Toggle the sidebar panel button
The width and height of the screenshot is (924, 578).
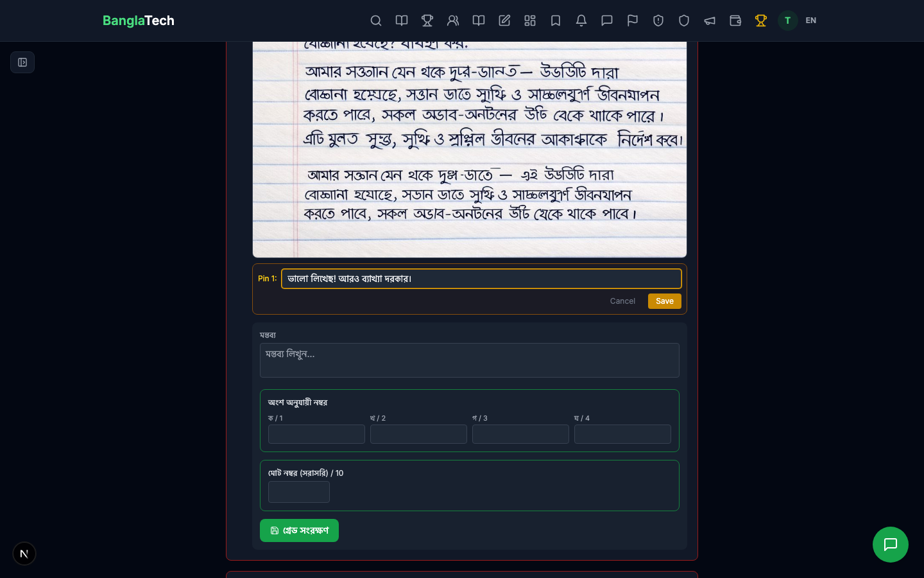pyautogui.click(x=22, y=62)
